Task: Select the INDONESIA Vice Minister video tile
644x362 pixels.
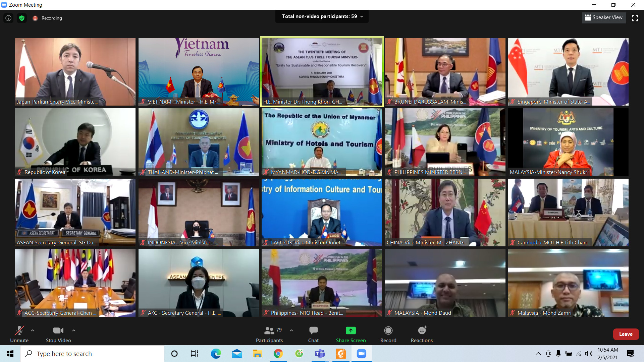Action: [x=199, y=213]
